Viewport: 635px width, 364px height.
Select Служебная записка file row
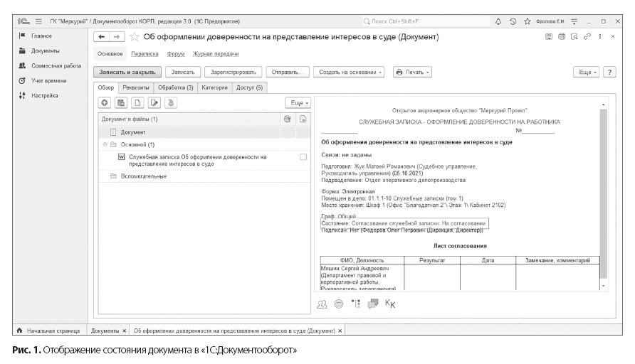click(204, 161)
